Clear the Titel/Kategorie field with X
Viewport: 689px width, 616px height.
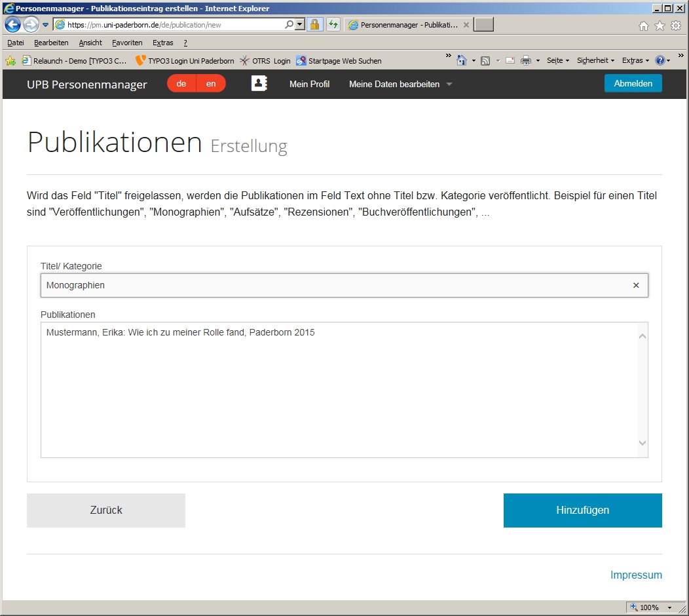tap(636, 285)
